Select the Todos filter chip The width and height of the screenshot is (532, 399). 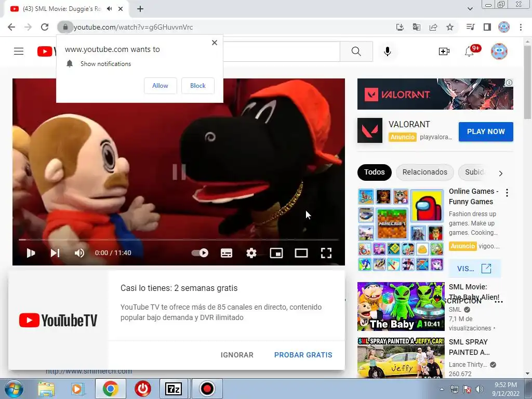375,172
